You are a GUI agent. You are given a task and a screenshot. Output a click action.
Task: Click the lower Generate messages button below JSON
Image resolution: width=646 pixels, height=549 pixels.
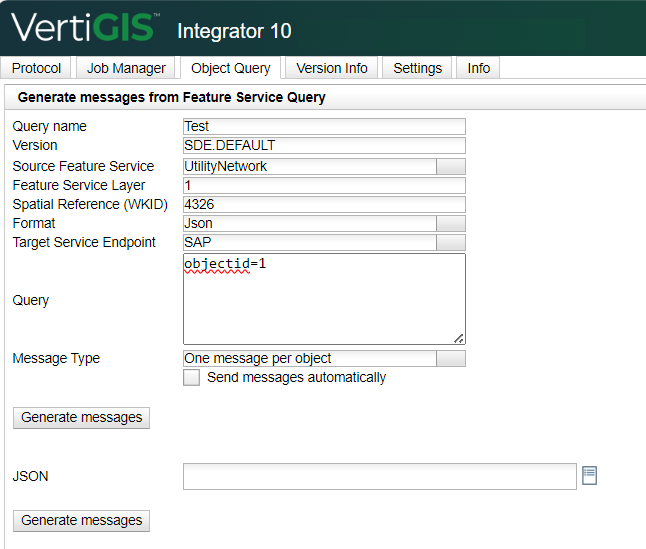point(82,521)
